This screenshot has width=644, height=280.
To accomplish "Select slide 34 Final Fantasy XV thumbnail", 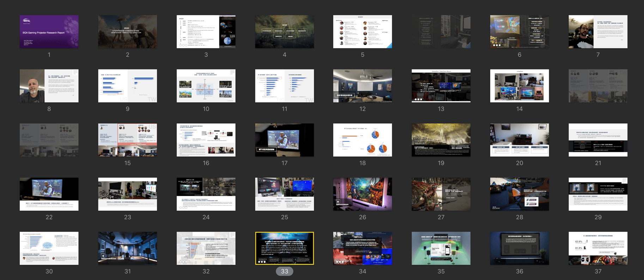I will [363, 248].
